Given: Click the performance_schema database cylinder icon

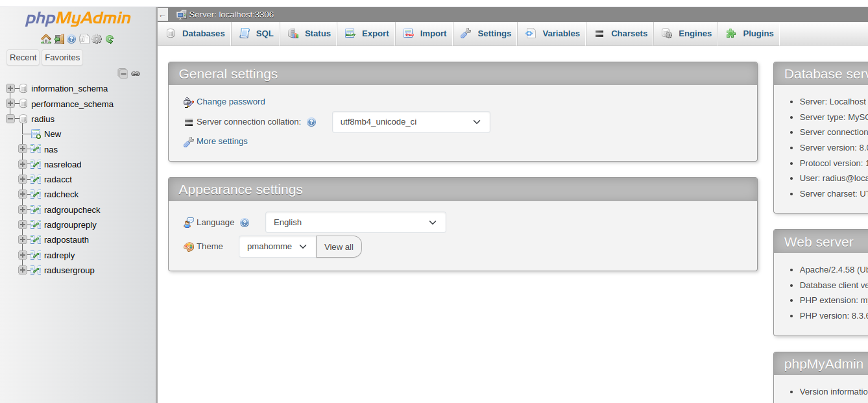Looking at the screenshot, I should [x=23, y=104].
